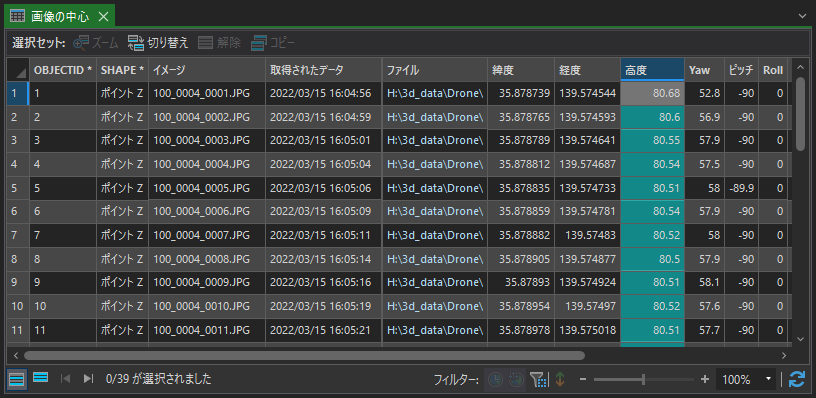
Task: Click the zoom-in plus button
Action: (705, 379)
